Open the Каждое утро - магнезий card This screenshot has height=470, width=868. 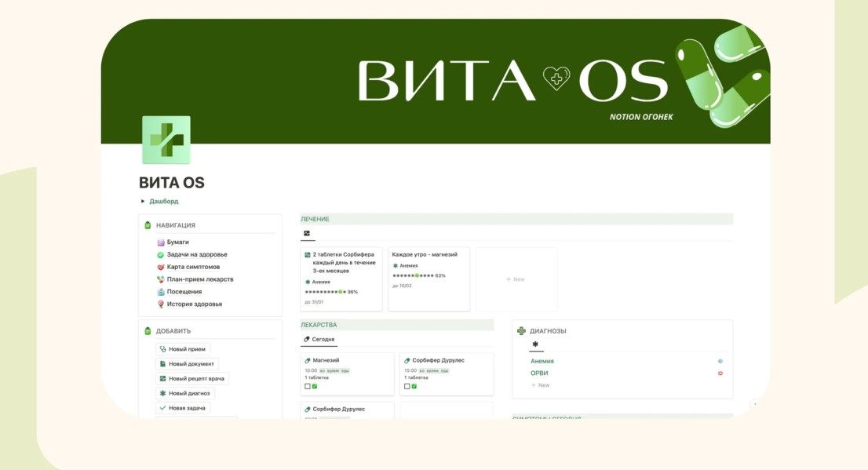(429, 279)
